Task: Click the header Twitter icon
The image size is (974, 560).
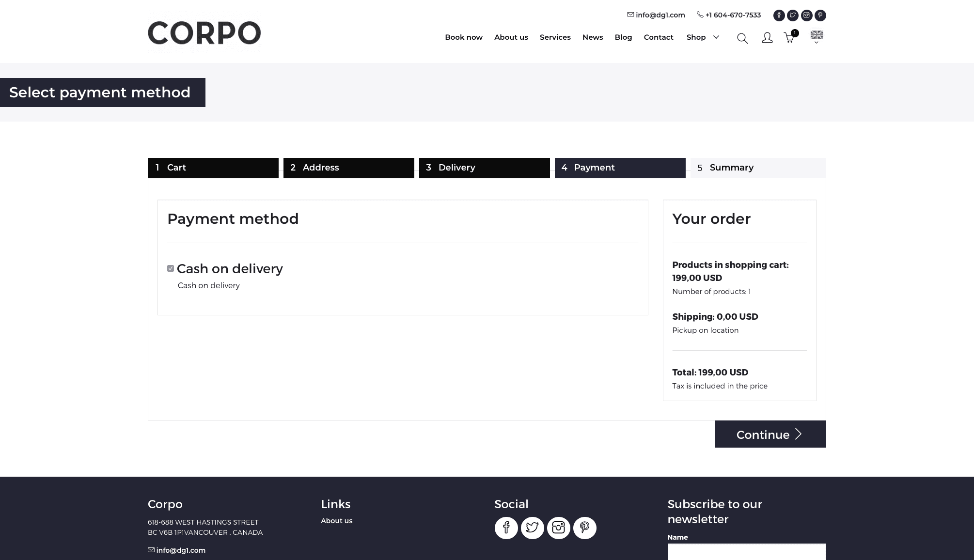Action: point(793,16)
